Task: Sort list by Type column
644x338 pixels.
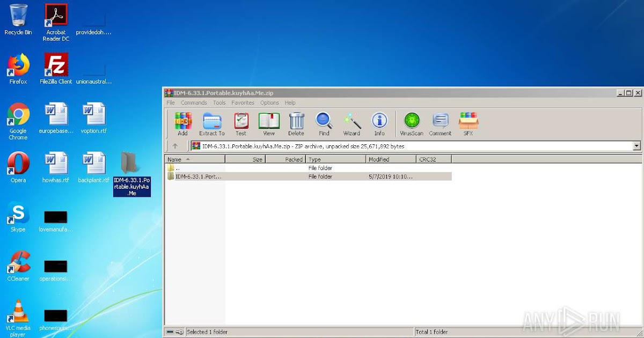Action: [336, 159]
